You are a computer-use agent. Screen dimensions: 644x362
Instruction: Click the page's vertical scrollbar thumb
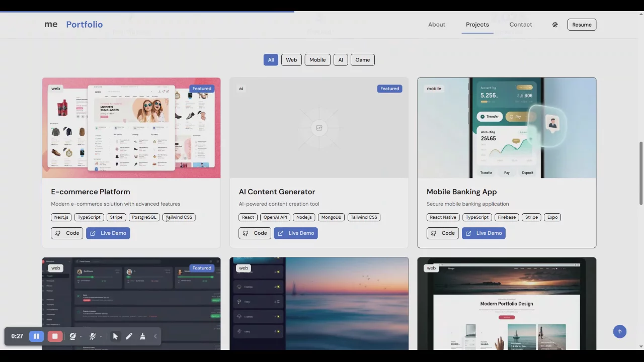(641, 173)
